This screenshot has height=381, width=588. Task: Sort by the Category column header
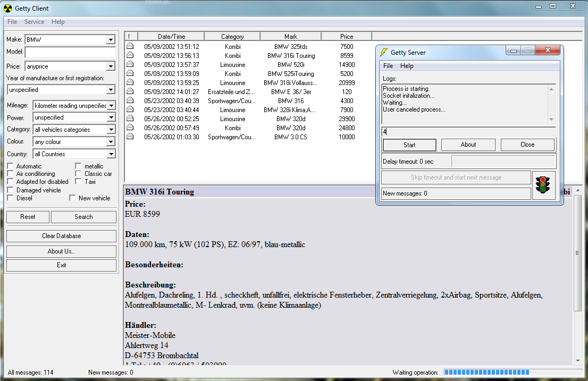click(232, 36)
